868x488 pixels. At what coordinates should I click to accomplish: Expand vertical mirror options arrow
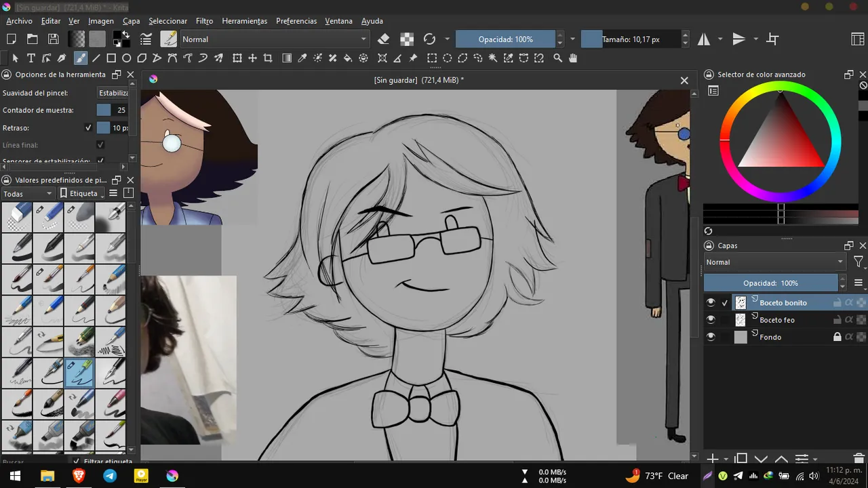click(755, 39)
